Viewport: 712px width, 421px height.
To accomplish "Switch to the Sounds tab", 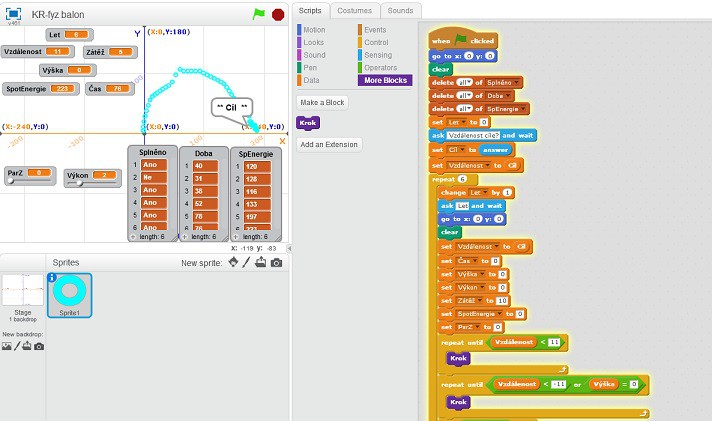I will pos(400,10).
